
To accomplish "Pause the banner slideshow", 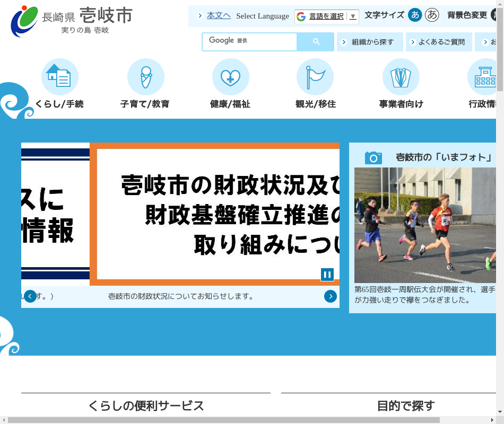I will pos(327,274).
